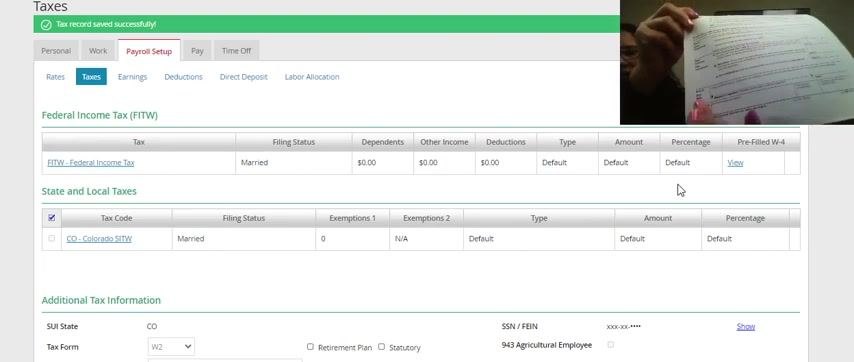Select the Time Off tab

[236, 51]
